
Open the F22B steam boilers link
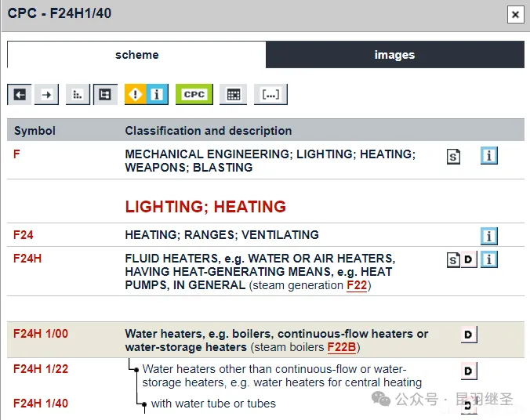(341, 347)
